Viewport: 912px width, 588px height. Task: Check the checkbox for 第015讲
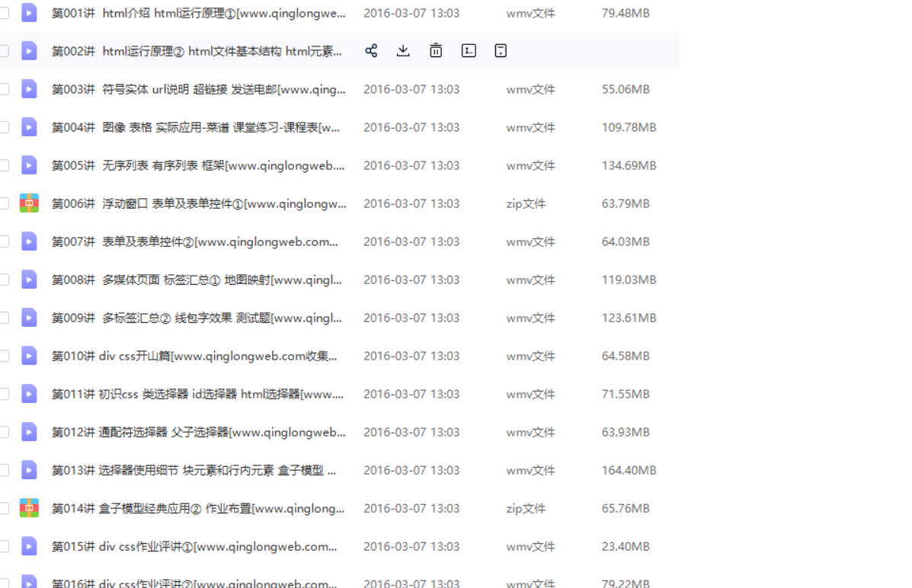(5, 546)
